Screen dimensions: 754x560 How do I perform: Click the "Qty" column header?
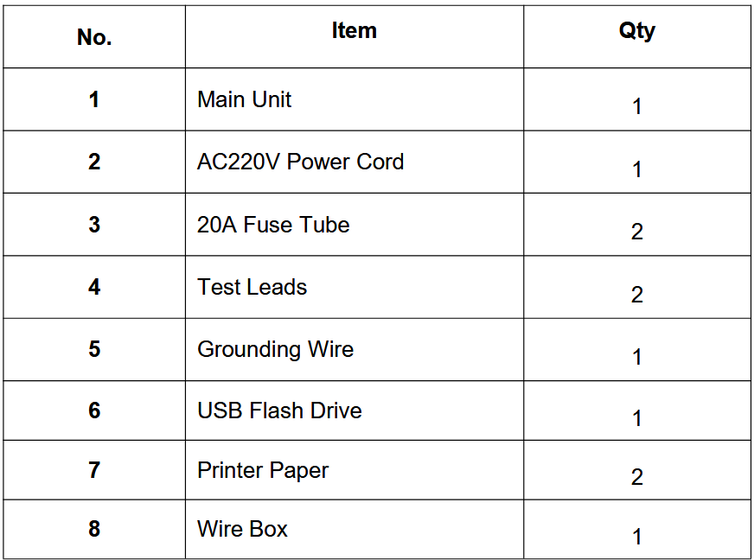pyautogui.click(x=636, y=31)
